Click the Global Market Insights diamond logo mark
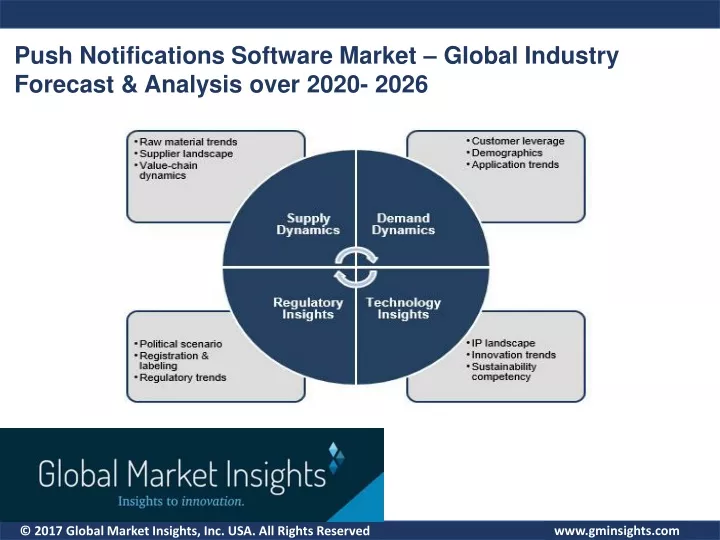720x540 pixels. pos(336,458)
